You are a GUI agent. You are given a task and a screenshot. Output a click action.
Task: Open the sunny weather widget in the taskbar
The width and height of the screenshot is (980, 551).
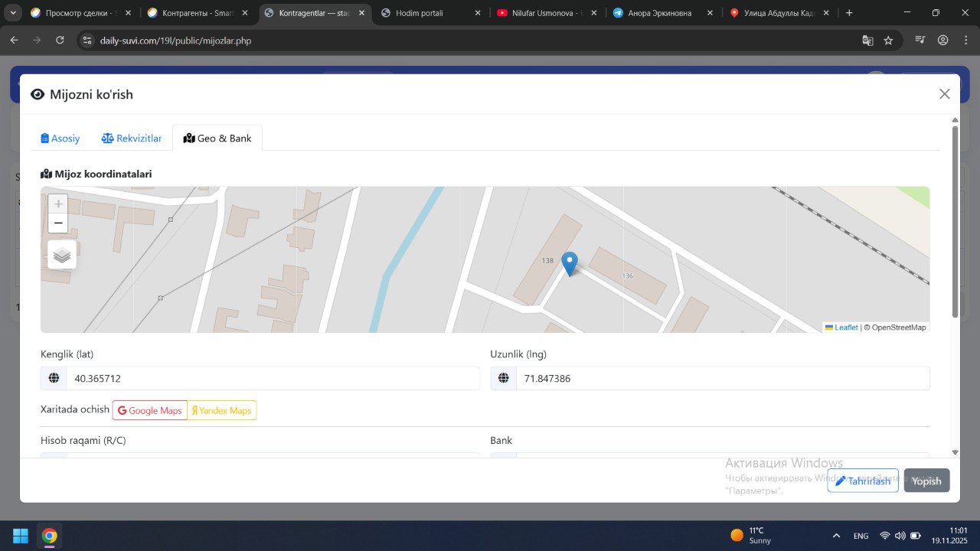(751, 535)
